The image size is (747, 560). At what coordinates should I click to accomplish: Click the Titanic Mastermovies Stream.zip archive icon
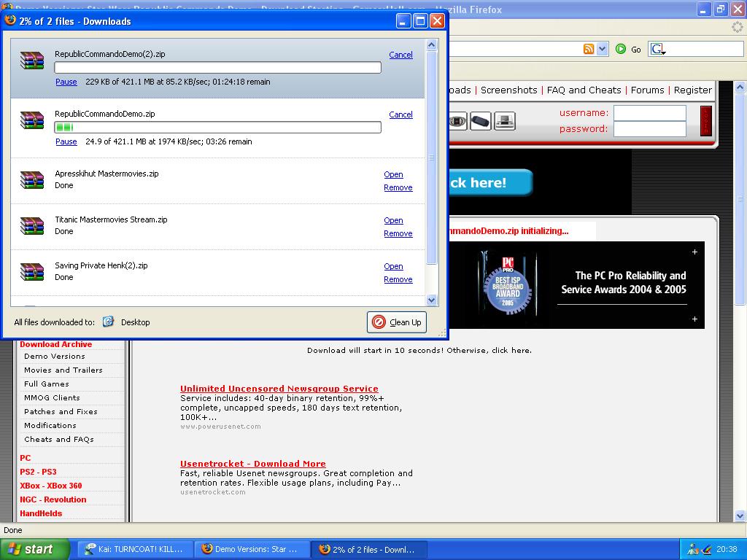click(32, 226)
